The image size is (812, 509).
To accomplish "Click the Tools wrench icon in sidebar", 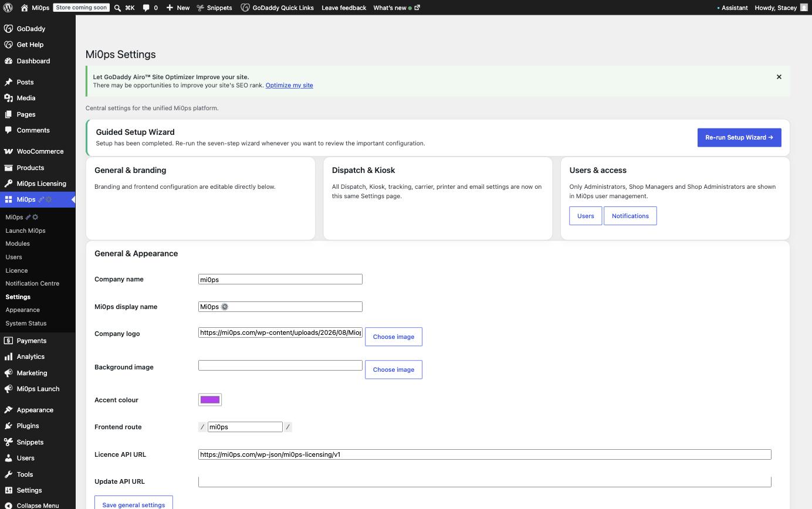I will pyautogui.click(x=8, y=474).
